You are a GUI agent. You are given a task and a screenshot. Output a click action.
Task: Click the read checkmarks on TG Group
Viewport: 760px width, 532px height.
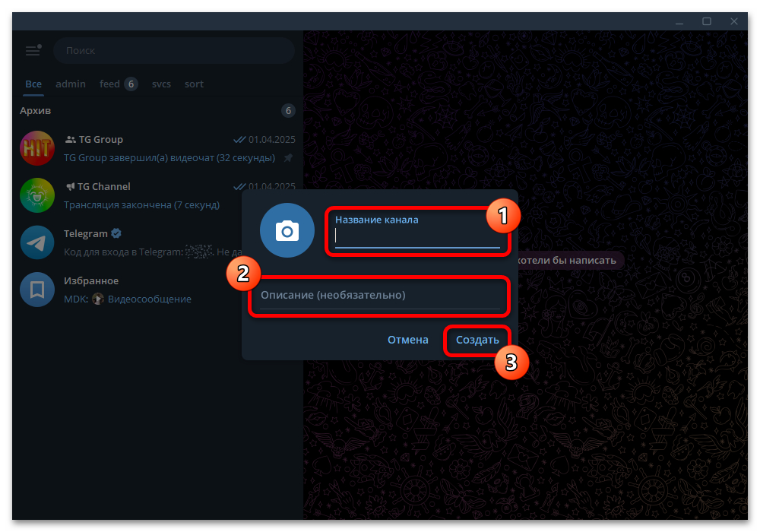point(239,140)
